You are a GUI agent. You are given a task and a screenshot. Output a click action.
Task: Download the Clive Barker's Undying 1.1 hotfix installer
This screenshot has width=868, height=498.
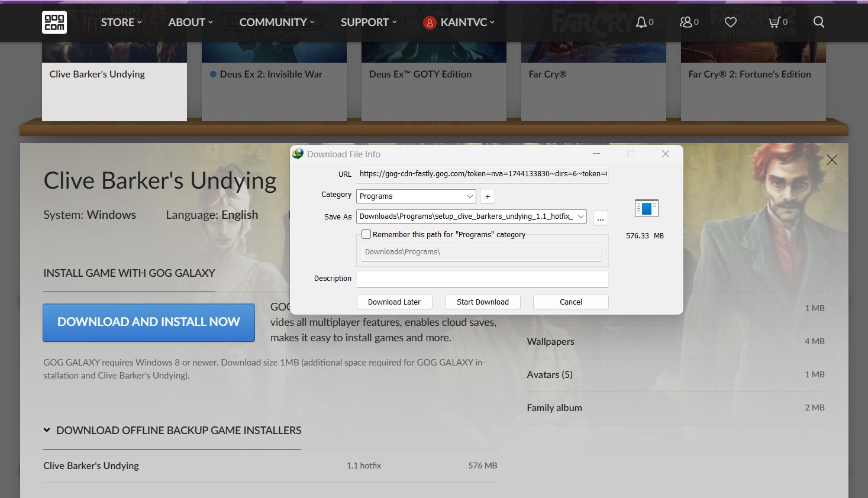click(x=270, y=466)
